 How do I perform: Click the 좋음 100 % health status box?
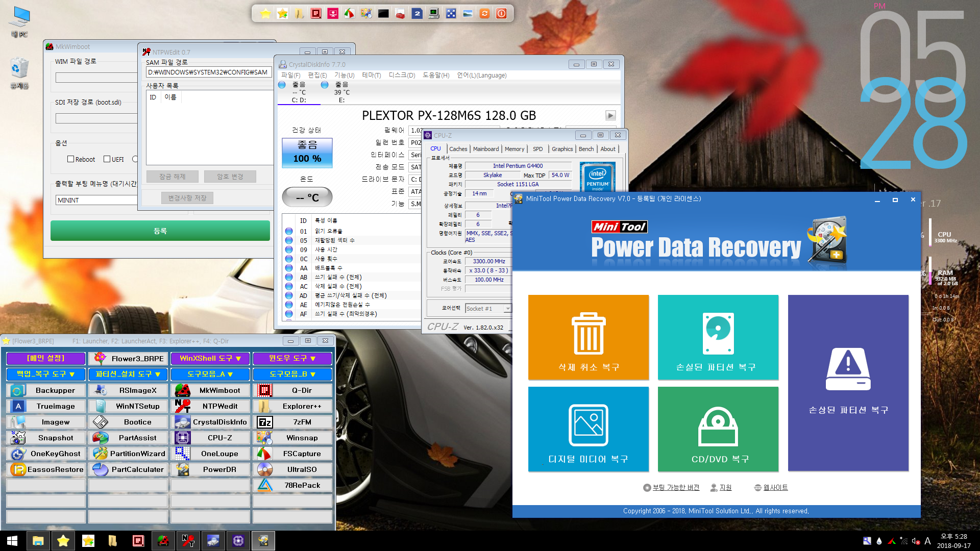pos(307,153)
